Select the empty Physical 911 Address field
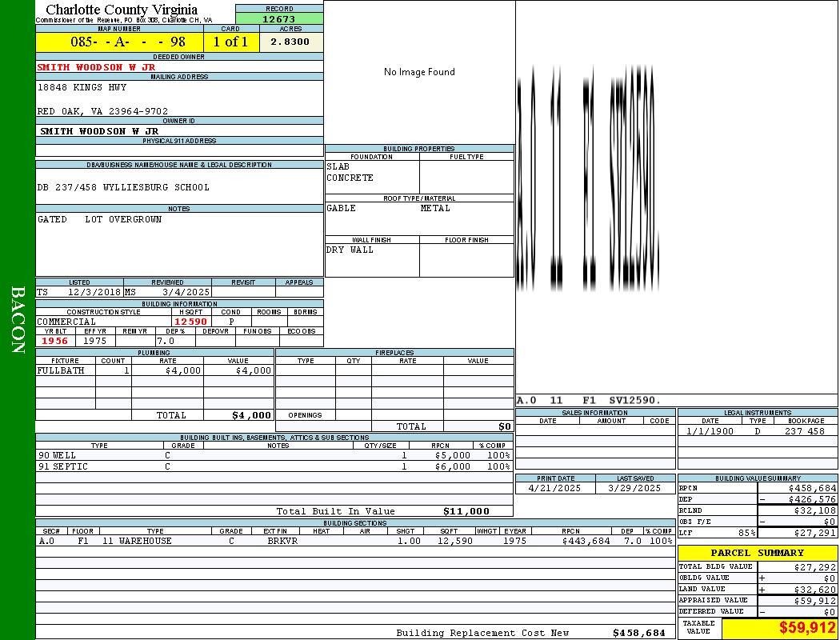Image resolution: width=840 pixels, height=640 pixels. click(x=179, y=150)
